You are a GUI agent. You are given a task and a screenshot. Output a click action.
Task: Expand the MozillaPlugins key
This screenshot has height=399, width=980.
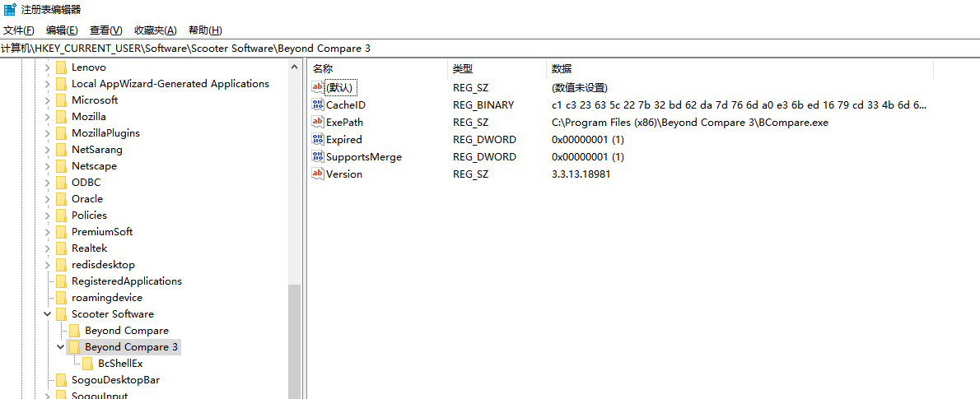click(47, 133)
